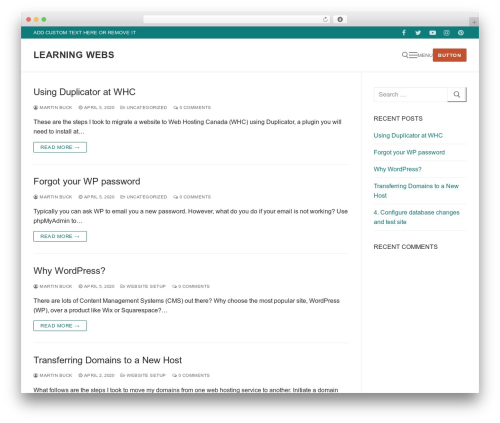Open 'Transferring Domains to a New Host' title
500x423 pixels.
click(x=107, y=360)
